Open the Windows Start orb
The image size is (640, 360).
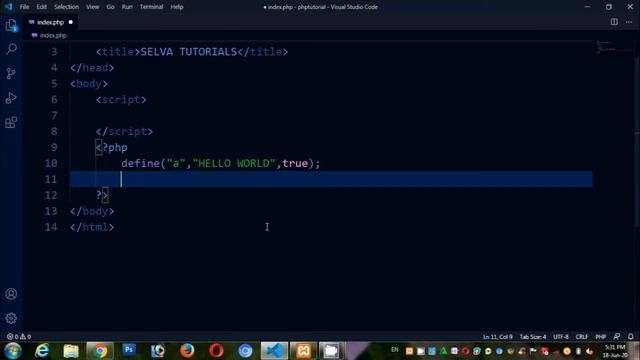coord(13,351)
